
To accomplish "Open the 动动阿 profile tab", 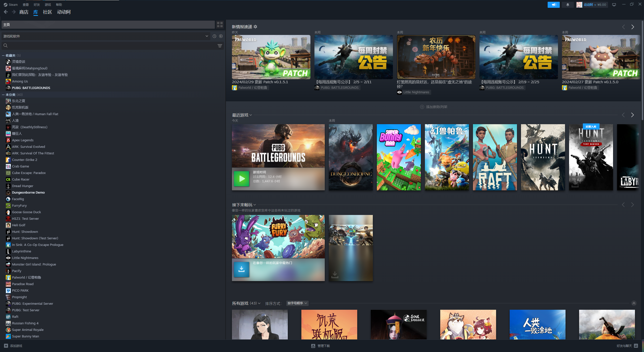I will pyautogui.click(x=64, y=12).
